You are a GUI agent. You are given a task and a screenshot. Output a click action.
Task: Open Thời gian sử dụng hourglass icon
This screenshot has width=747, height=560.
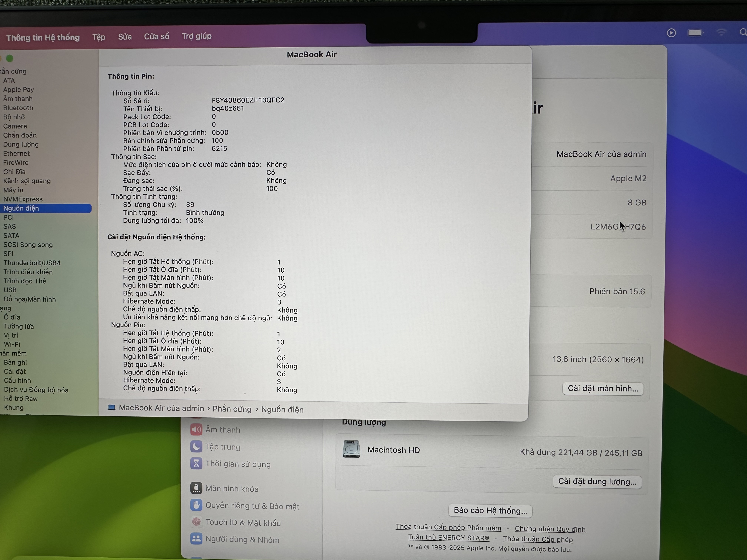(x=196, y=464)
